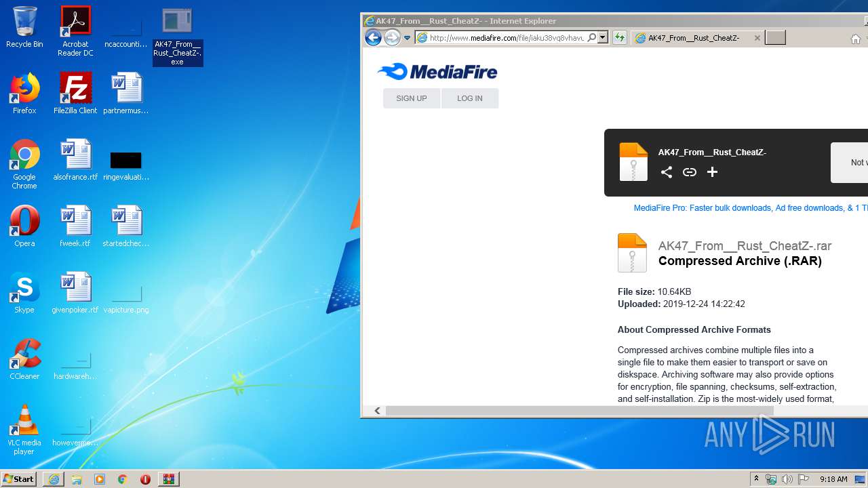Click the WinRAR taskbar button
The height and width of the screenshot is (488, 868).
tap(168, 479)
